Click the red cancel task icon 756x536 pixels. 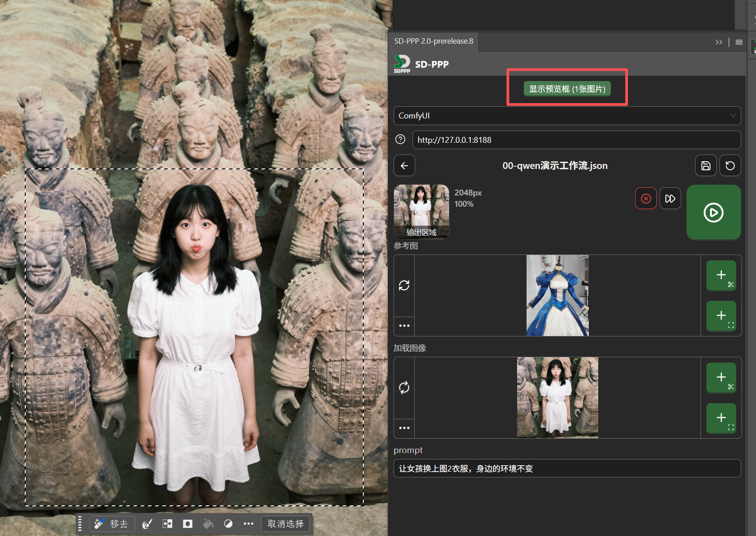[646, 199]
